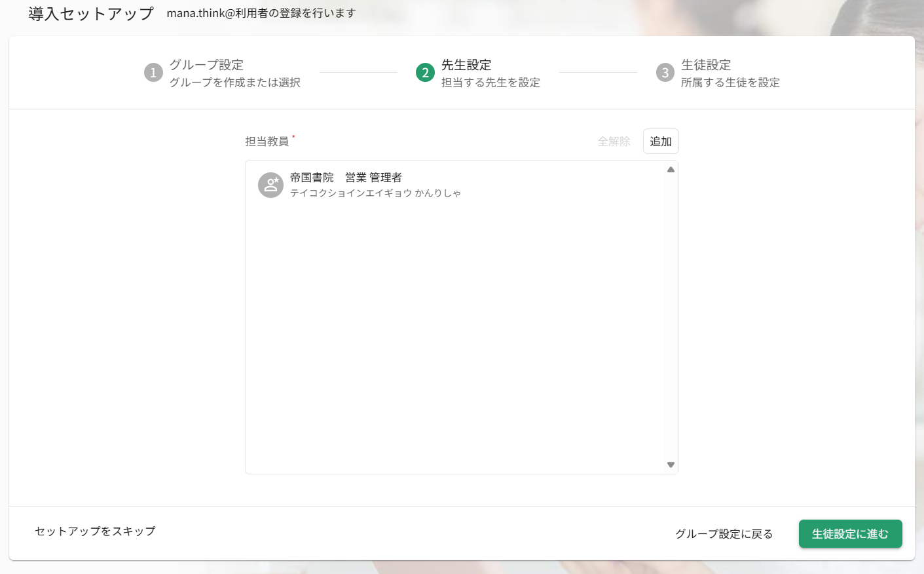Go to the グループ設定 step label
The image size is (924, 574).
coord(206,65)
